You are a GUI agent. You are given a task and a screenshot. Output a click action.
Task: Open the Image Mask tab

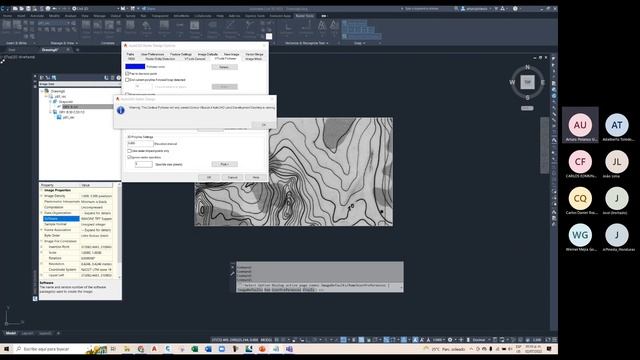click(253, 59)
